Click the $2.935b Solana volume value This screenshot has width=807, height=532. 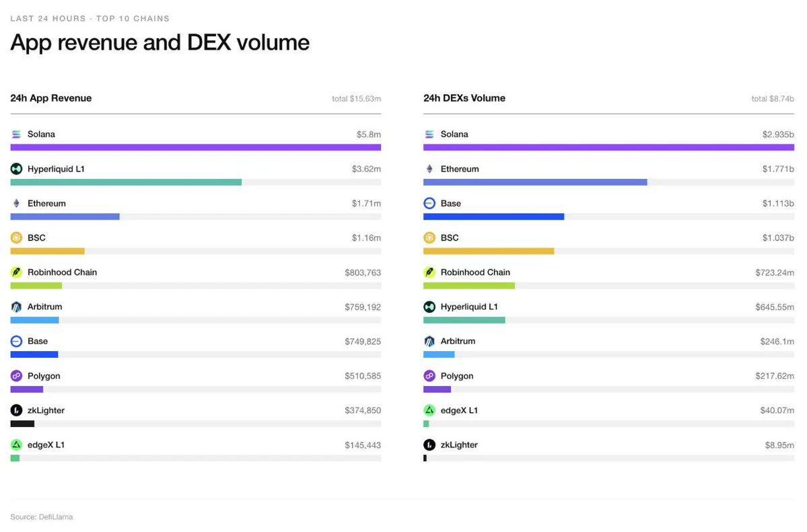(778, 135)
